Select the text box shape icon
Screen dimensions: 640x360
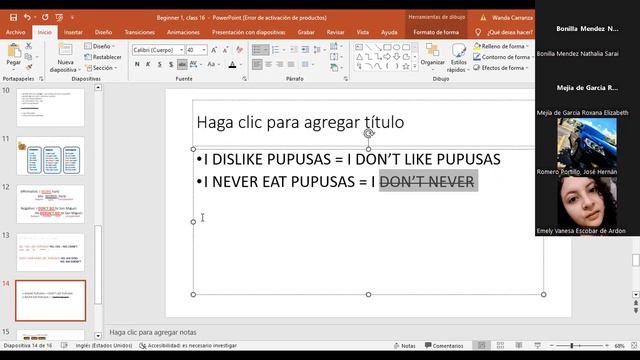tap(359, 47)
